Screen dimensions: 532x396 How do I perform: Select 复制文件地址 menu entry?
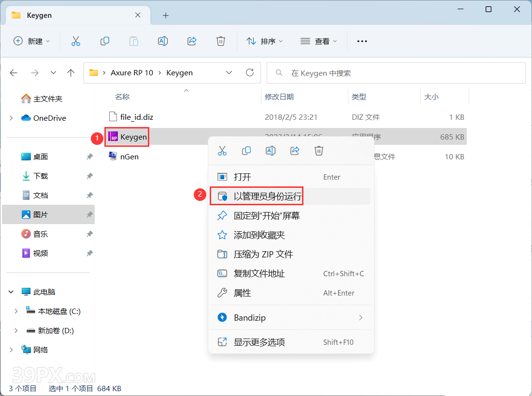pyautogui.click(x=290, y=274)
